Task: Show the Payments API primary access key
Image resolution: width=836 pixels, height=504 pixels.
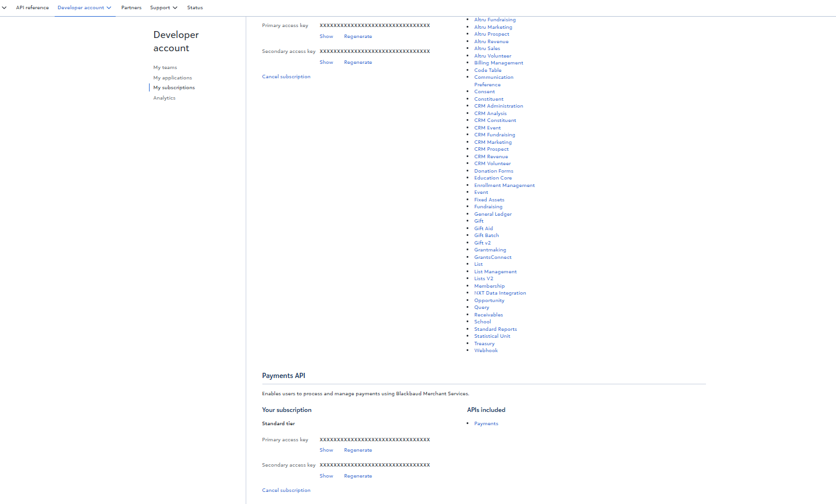Action: (x=326, y=450)
